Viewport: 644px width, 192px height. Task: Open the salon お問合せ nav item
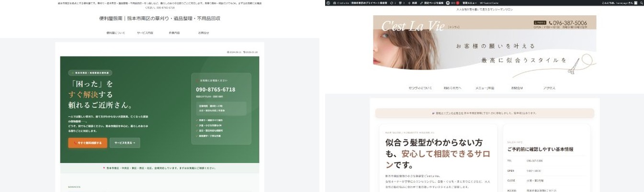point(517,88)
